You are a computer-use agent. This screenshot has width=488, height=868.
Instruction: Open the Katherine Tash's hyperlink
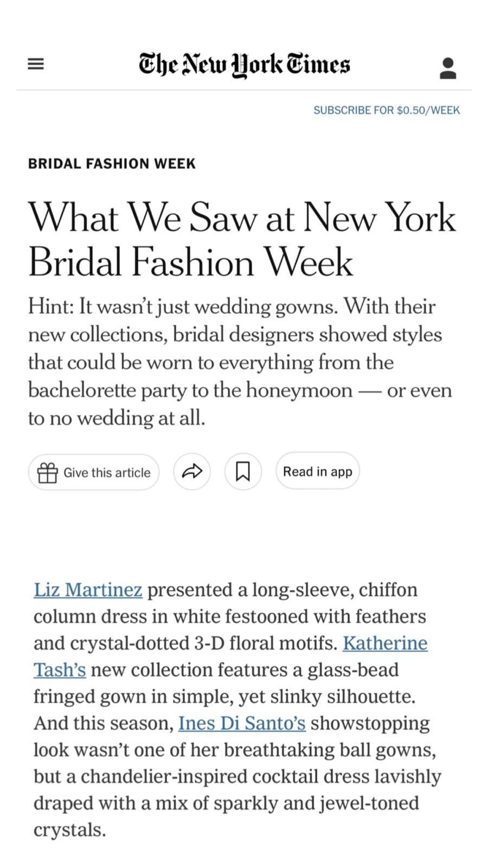tap(385, 643)
